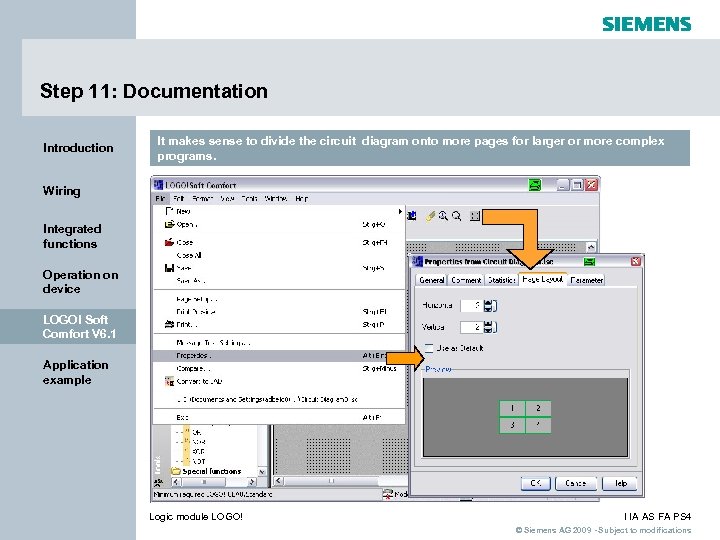Choose Save in the File menu
The image size is (720, 540).
pyautogui.click(x=279, y=268)
